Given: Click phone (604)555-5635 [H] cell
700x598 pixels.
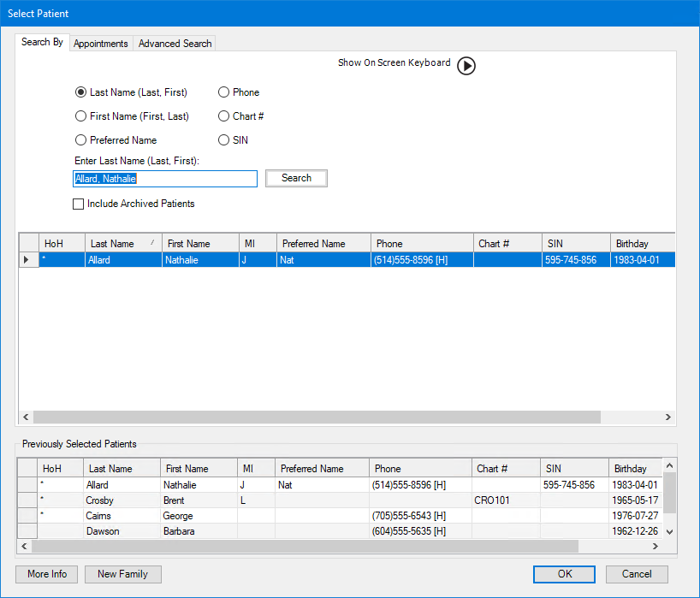Looking at the screenshot, I should tap(420, 531).
